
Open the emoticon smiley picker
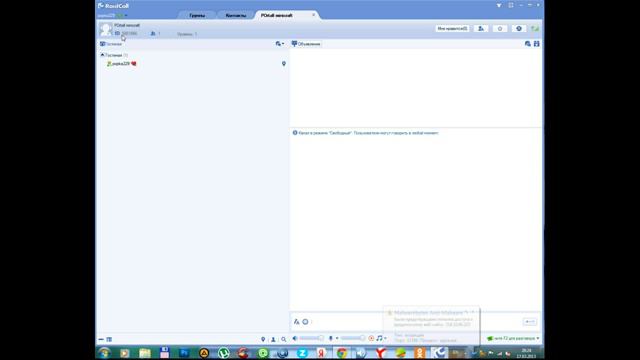click(x=305, y=322)
